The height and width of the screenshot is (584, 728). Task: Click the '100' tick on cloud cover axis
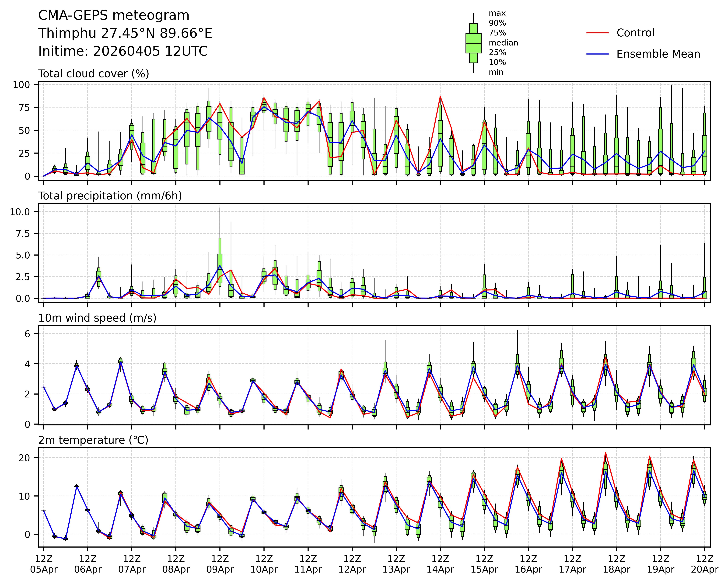tap(21, 85)
